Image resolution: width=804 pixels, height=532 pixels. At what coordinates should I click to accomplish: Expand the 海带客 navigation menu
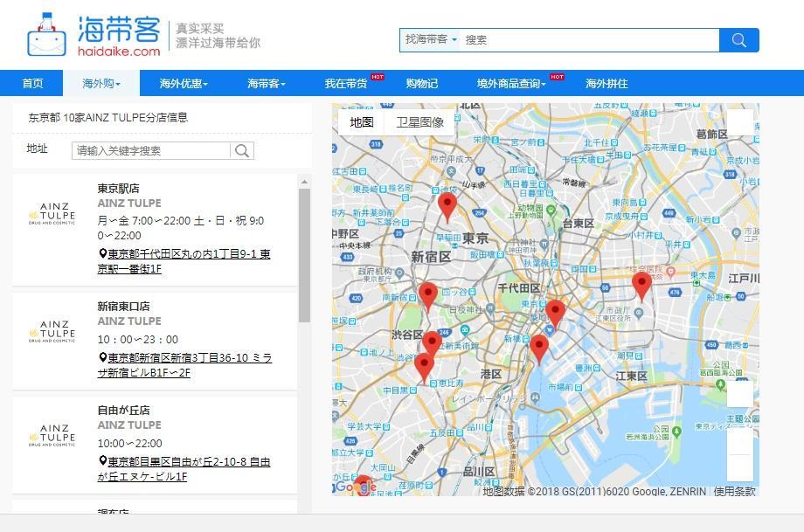[x=267, y=83]
